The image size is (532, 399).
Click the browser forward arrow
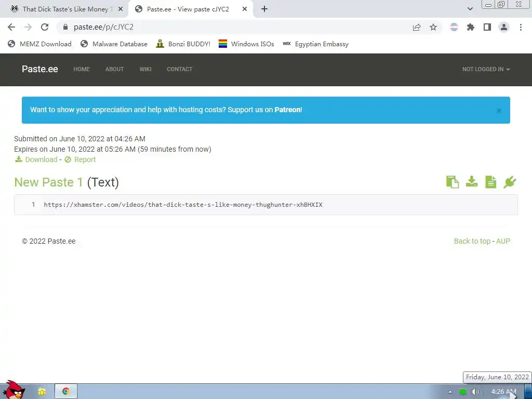28,27
